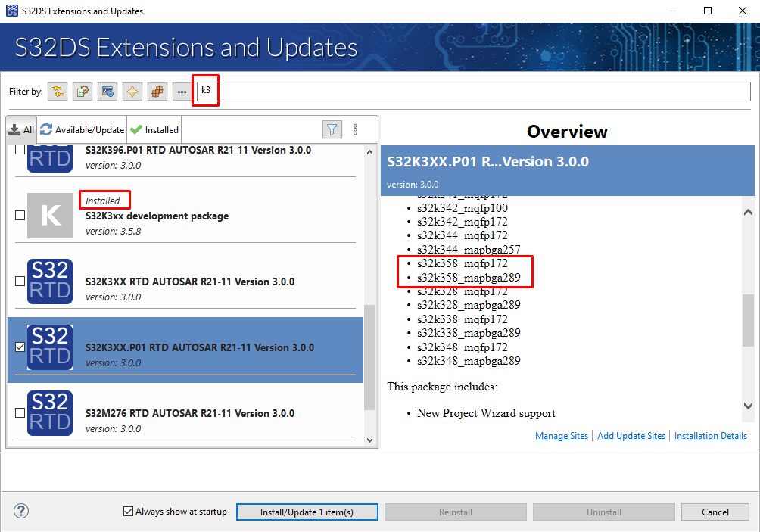760x532 pixels.
Task: Click the first filter icon beside 'Filter by'
Action: click(x=58, y=92)
